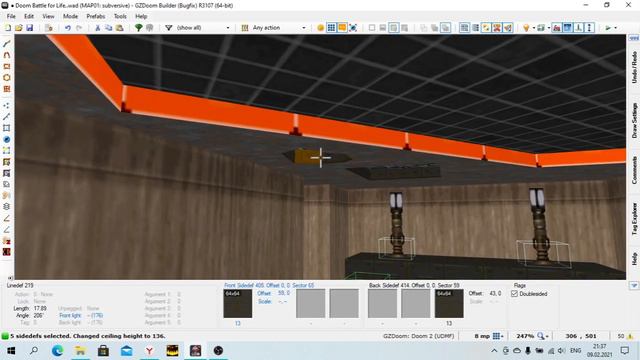Open the Comments side panel tab

coord(634,170)
